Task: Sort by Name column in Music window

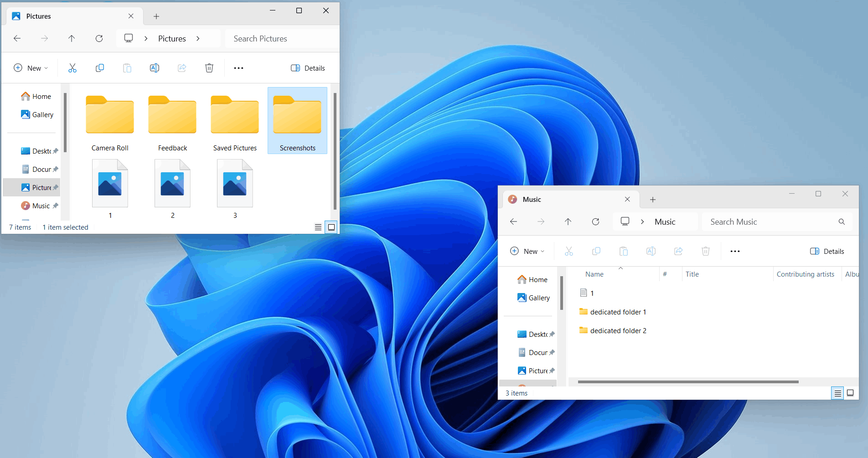Action: [594, 274]
